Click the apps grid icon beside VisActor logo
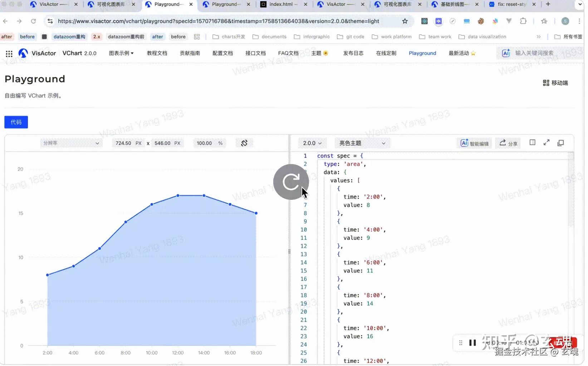The height and width of the screenshot is (366, 588). point(9,53)
